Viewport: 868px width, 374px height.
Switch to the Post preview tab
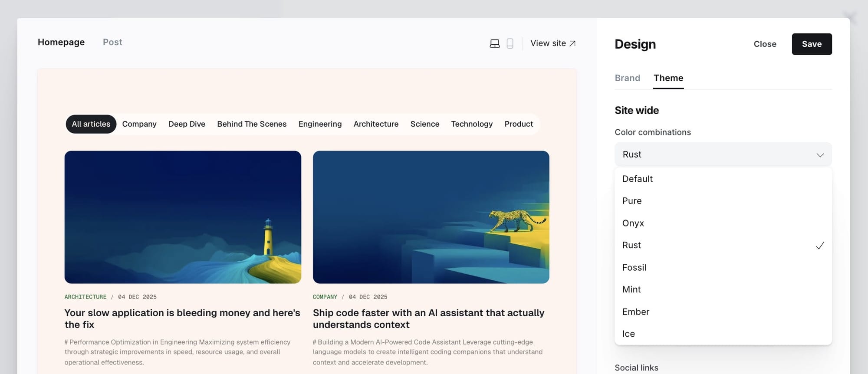(x=112, y=42)
